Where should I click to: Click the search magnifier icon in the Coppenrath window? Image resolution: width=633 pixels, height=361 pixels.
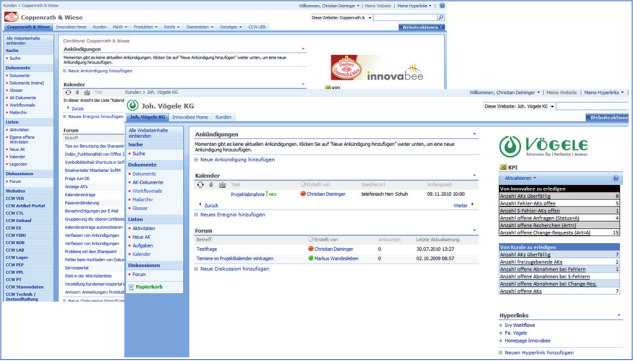click(441, 17)
